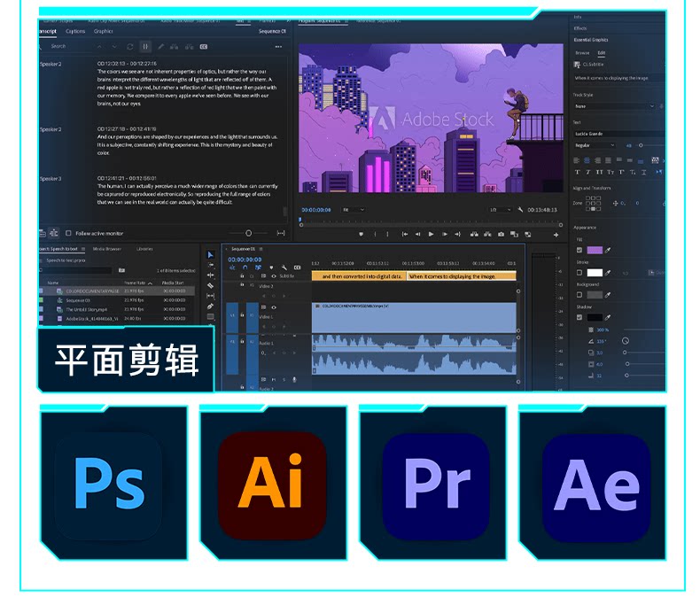
Task: Uncheck the Fill checkbox in Appearance
Action: click(579, 251)
